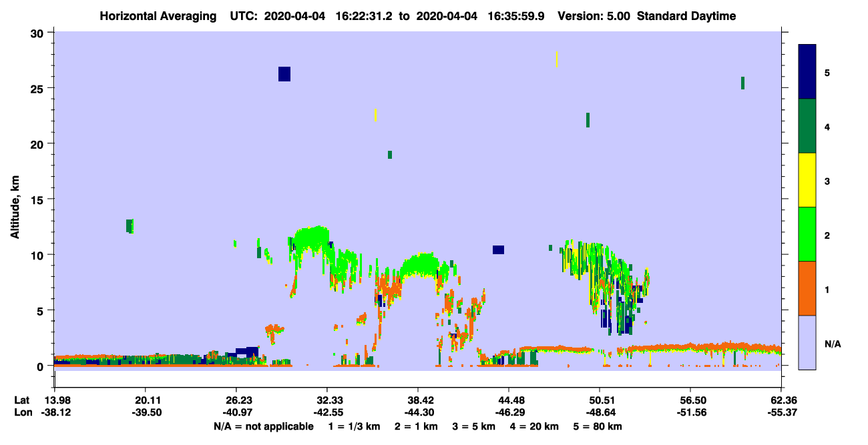
Task: Click the dark blue block near 10 km at latitude 44
Action: click(498, 250)
